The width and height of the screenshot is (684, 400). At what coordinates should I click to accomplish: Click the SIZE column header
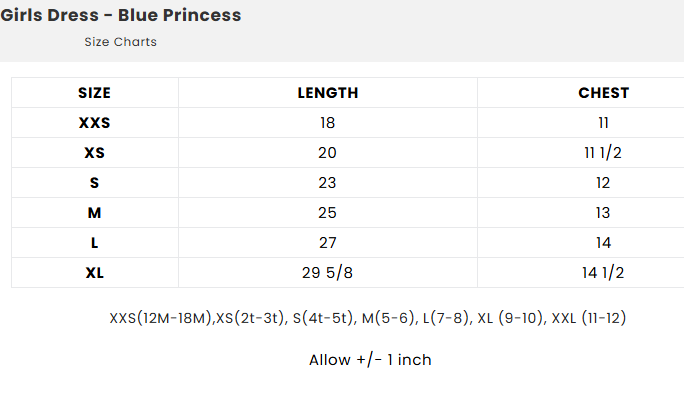tap(95, 93)
